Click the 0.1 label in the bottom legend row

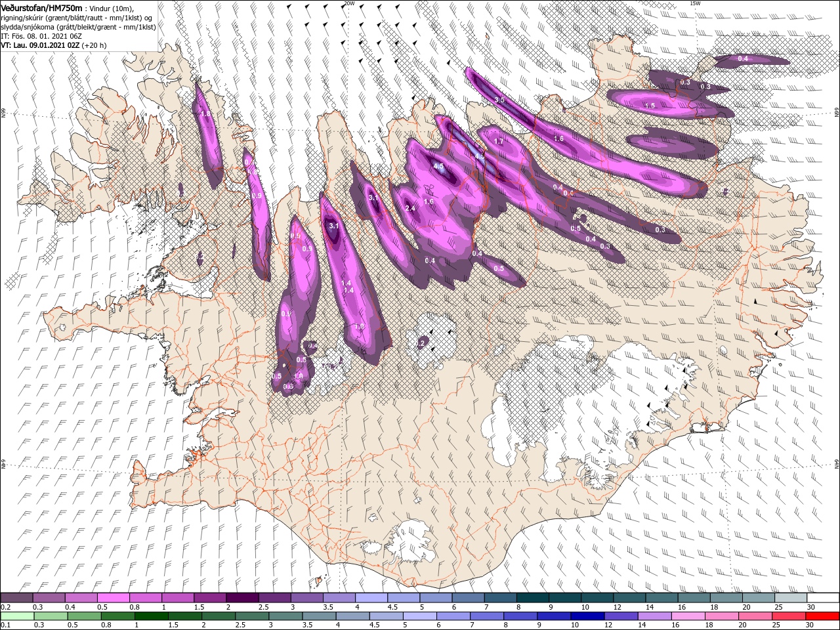point(5,625)
